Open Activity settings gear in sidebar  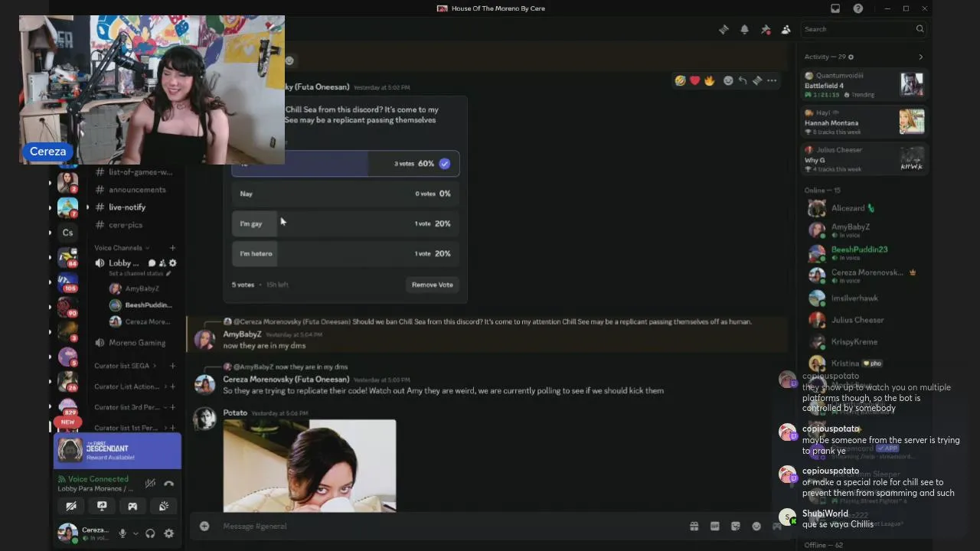click(851, 57)
